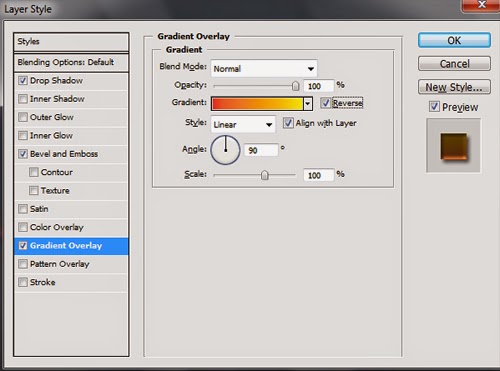
Task: Disable Align with Layer checkbox
Action: [288, 123]
